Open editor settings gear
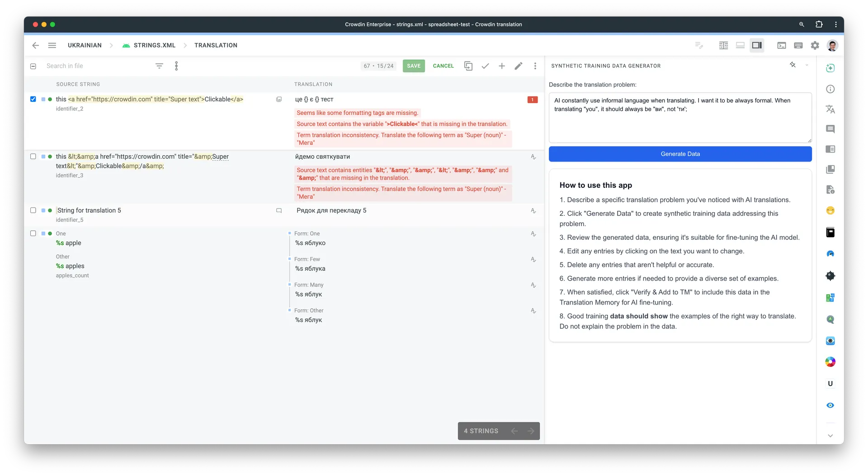The height and width of the screenshot is (476, 868). coord(815,45)
